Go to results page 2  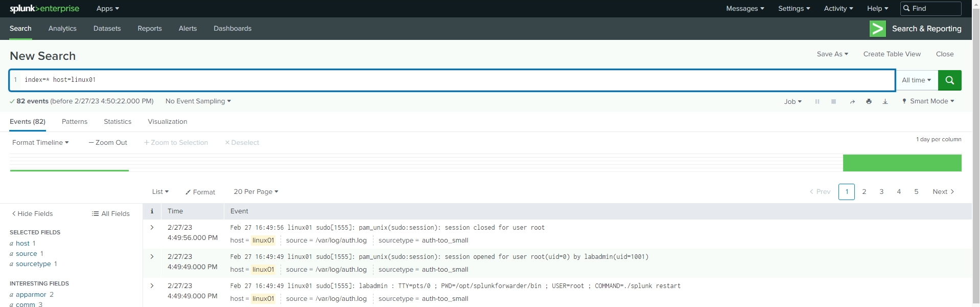coord(864,192)
